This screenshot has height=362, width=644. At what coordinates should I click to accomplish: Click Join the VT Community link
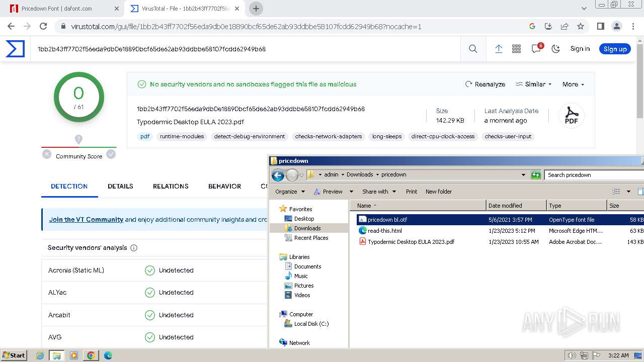(86, 219)
